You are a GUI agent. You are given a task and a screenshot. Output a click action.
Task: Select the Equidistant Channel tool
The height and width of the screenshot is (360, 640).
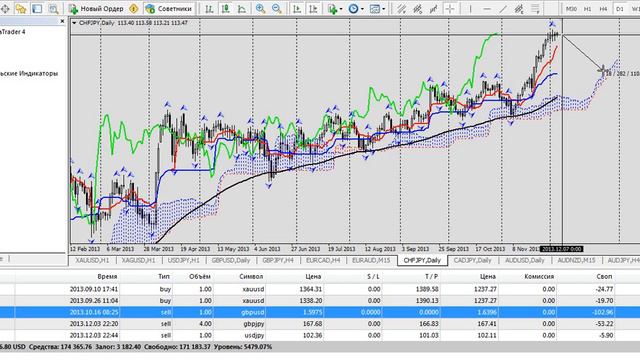(x=519, y=9)
